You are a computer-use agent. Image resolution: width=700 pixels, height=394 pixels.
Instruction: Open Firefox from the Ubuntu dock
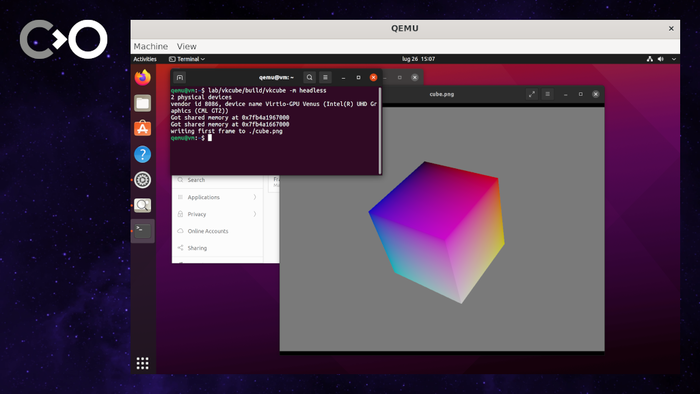coord(142,77)
